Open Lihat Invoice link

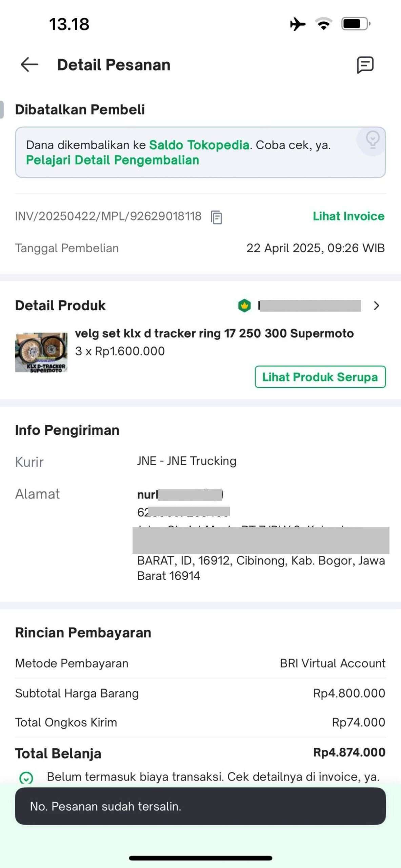(x=348, y=216)
